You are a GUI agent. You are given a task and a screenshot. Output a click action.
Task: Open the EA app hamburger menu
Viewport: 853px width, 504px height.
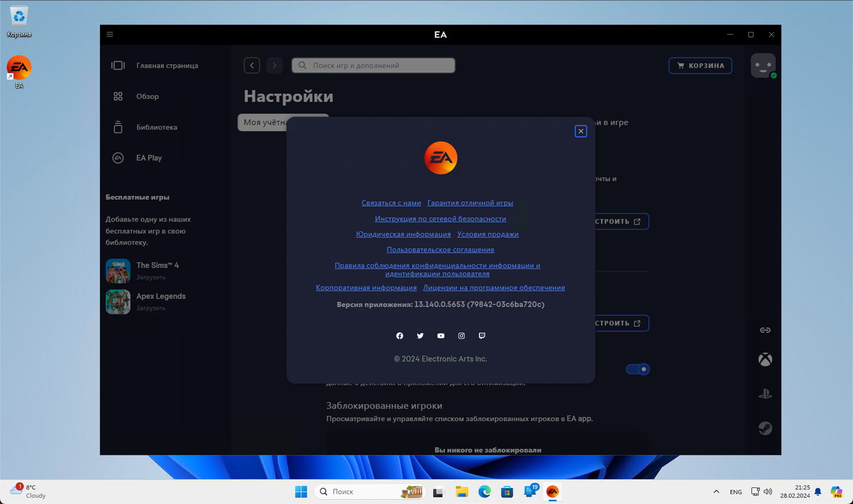(x=110, y=35)
